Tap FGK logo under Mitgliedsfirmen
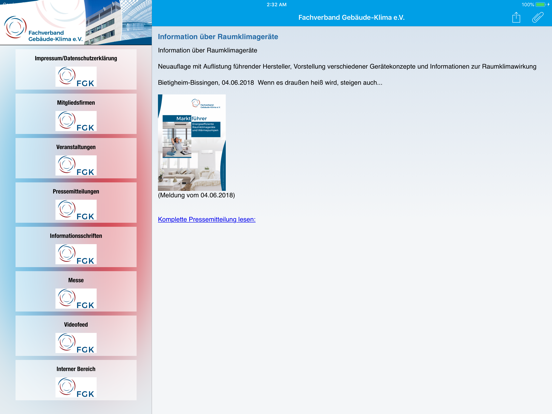 coord(76,121)
